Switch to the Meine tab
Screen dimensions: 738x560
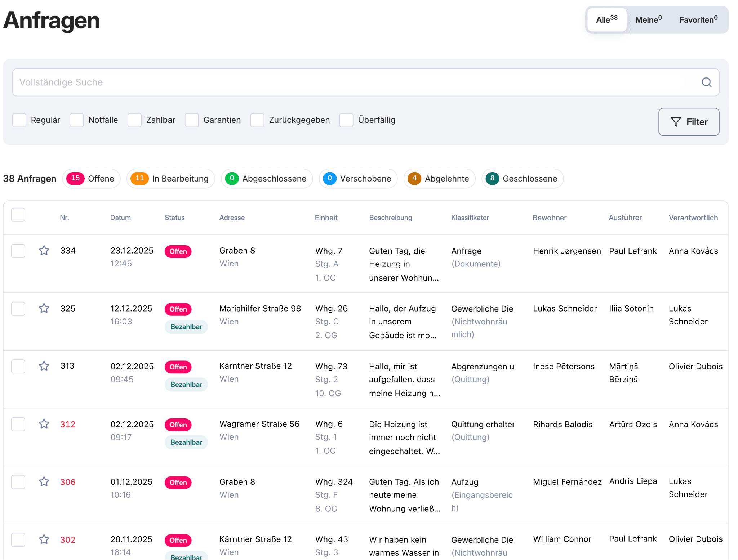pos(648,20)
